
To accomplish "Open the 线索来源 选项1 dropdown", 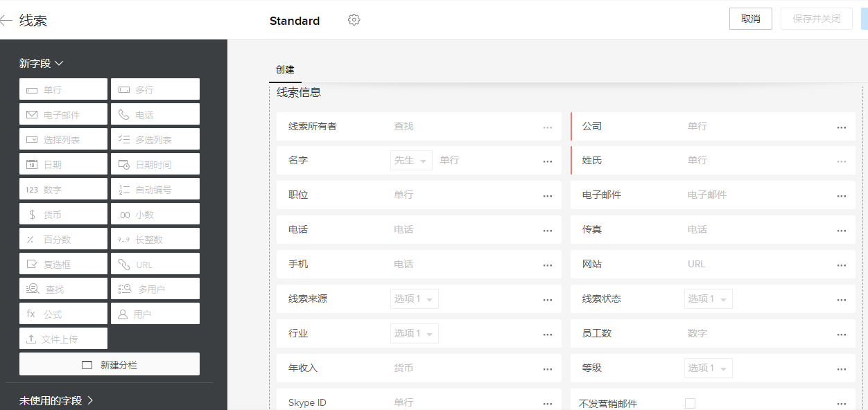I will tap(414, 298).
